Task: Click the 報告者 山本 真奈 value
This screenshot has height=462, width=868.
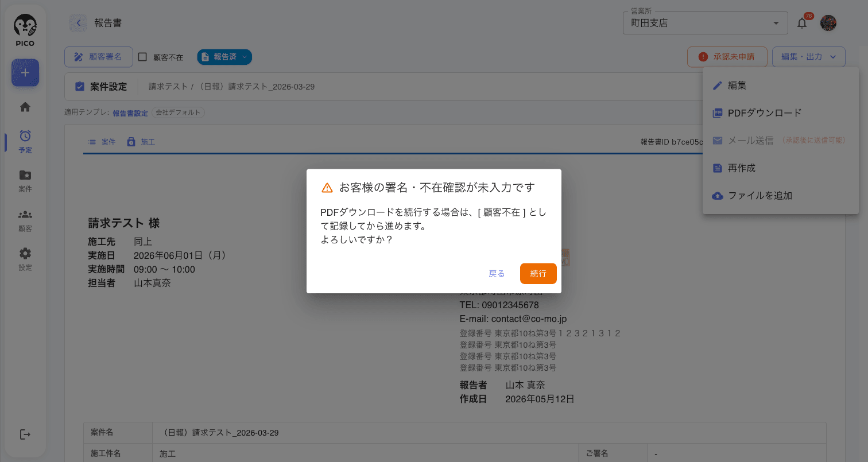Action: (525, 385)
